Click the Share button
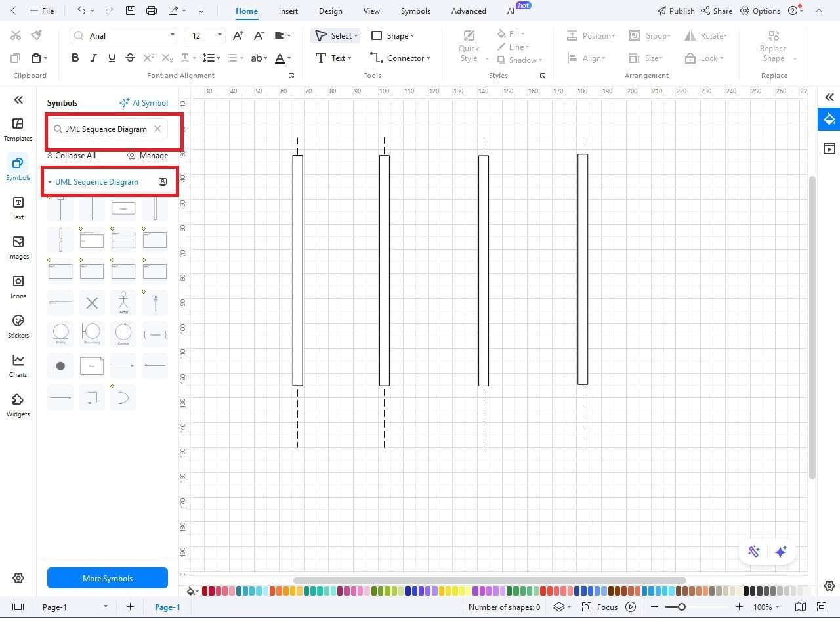 pos(716,11)
